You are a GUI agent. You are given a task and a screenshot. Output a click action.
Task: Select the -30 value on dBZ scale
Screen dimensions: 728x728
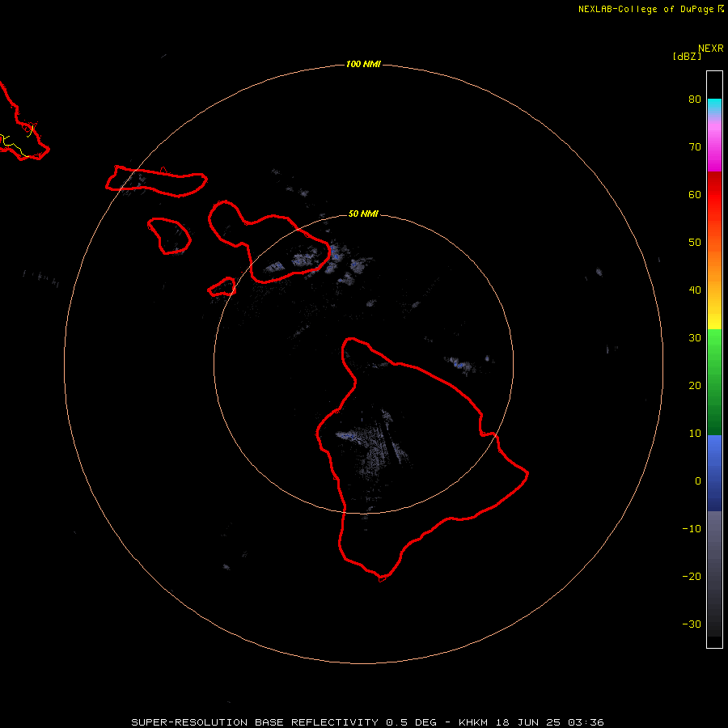[692, 625]
